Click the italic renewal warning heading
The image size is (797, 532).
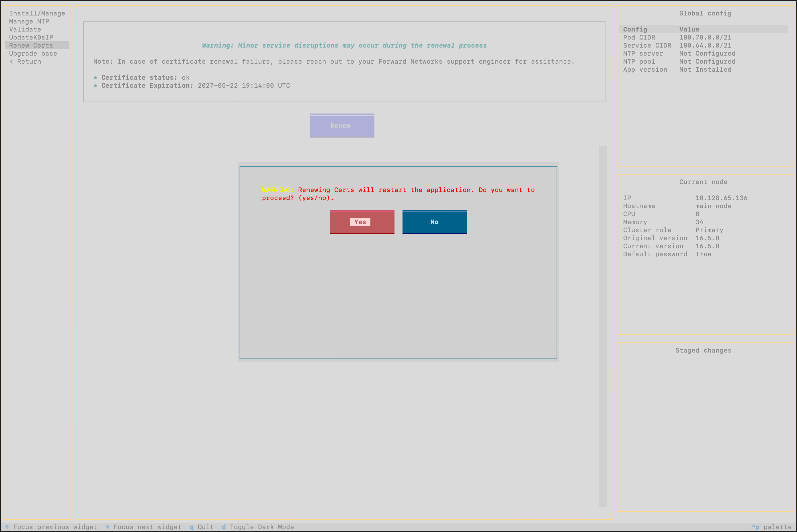tap(344, 46)
